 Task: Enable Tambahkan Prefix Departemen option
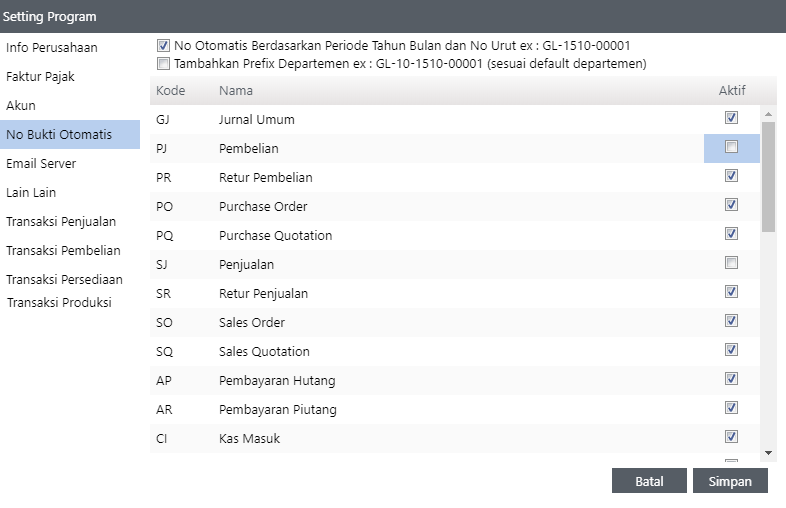(x=164, y=63)
